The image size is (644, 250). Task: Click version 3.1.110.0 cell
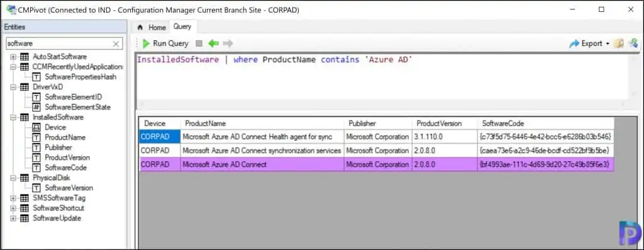[x=445, y=136]
